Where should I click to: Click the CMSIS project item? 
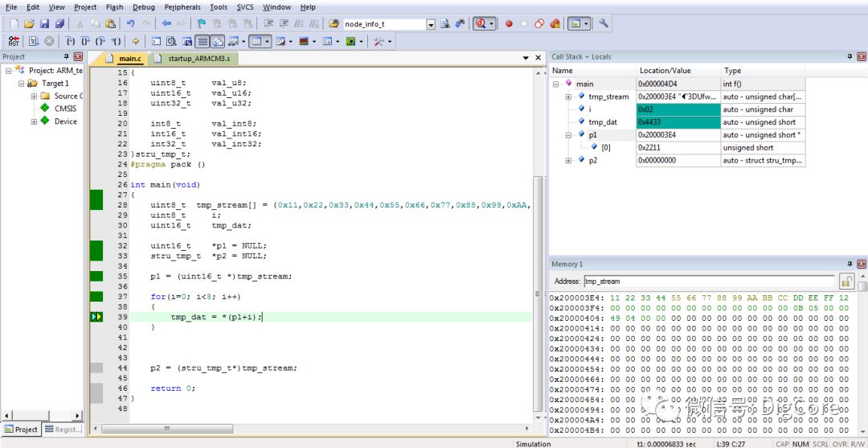(65, 109)
